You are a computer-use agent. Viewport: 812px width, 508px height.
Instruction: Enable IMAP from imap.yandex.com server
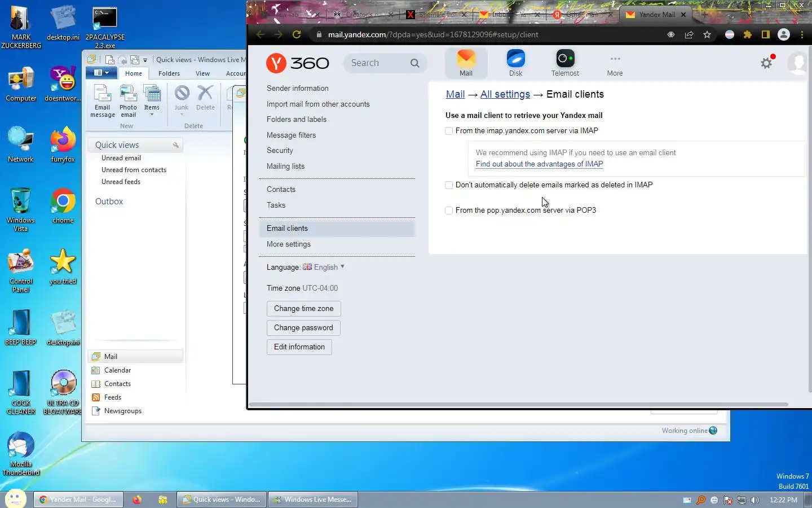click(449, 131)
